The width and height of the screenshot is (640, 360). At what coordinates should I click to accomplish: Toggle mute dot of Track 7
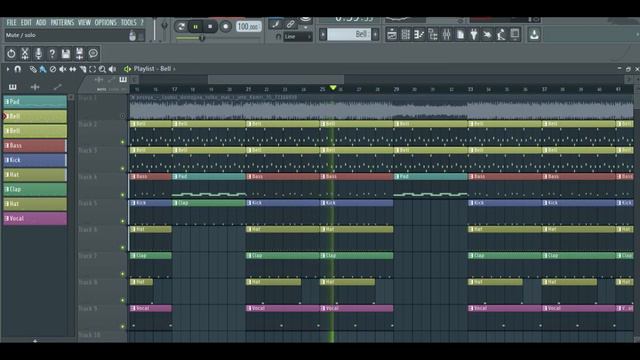click(x=122, y=274)
